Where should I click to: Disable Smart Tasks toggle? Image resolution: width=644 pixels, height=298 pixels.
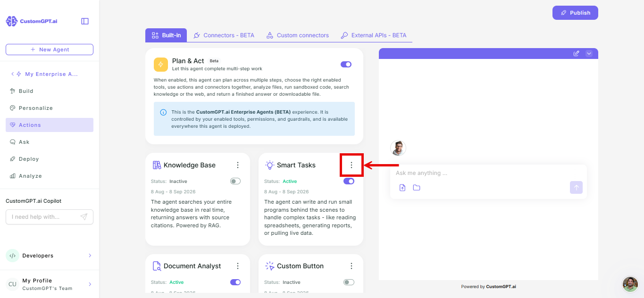coord(349,181)
